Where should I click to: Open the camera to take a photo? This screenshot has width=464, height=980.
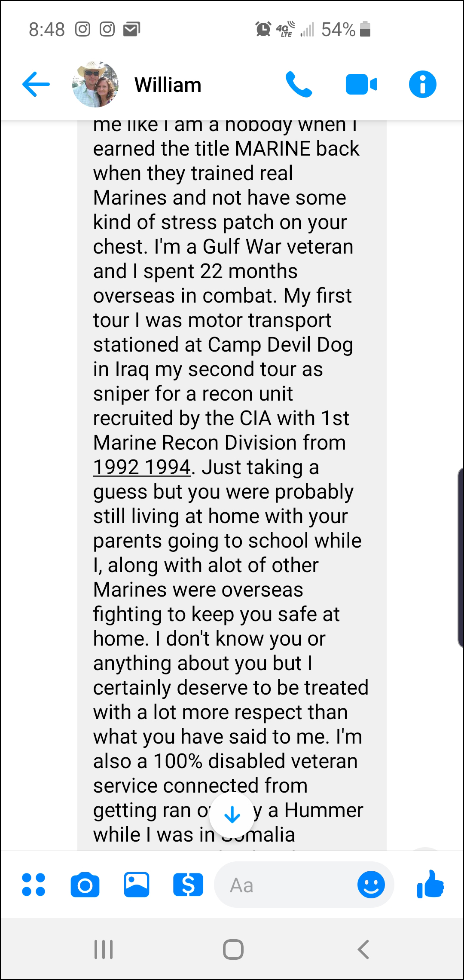(85, 885)
